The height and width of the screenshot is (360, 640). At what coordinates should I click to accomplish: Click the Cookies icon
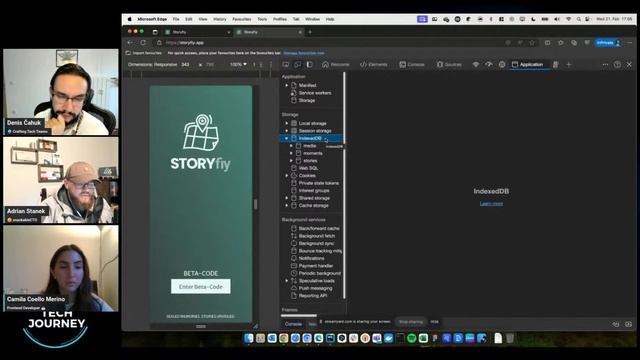[294, 176]
